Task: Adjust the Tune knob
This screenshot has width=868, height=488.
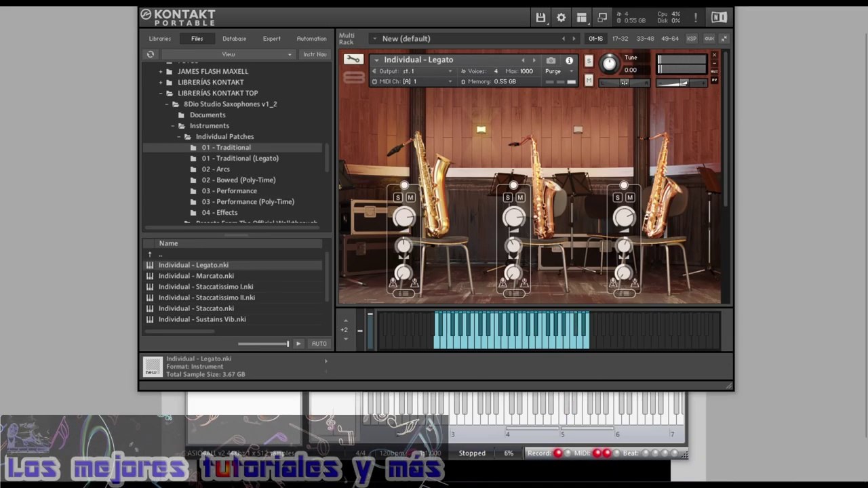Action: 609,64
